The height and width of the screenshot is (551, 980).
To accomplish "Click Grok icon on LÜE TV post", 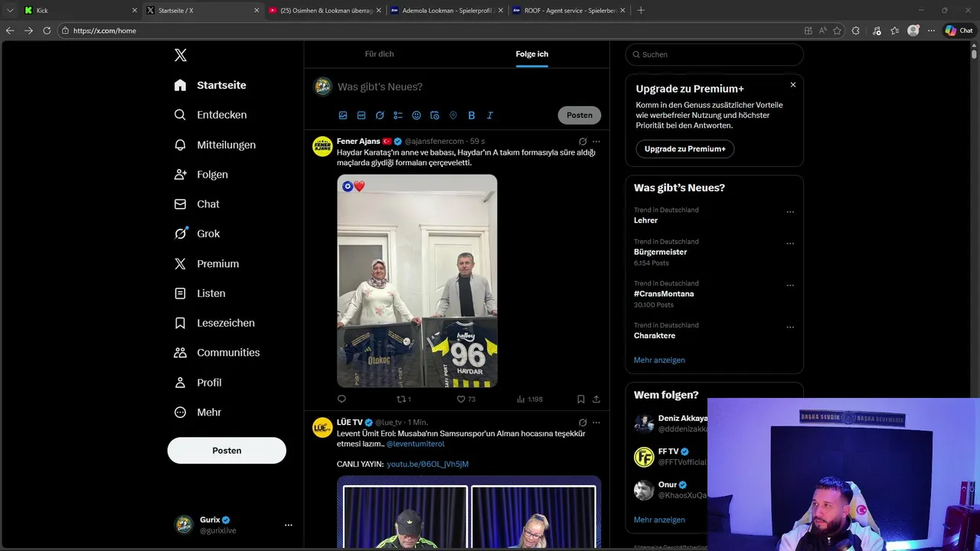I will pyautogui.click(x=583, y=422).
